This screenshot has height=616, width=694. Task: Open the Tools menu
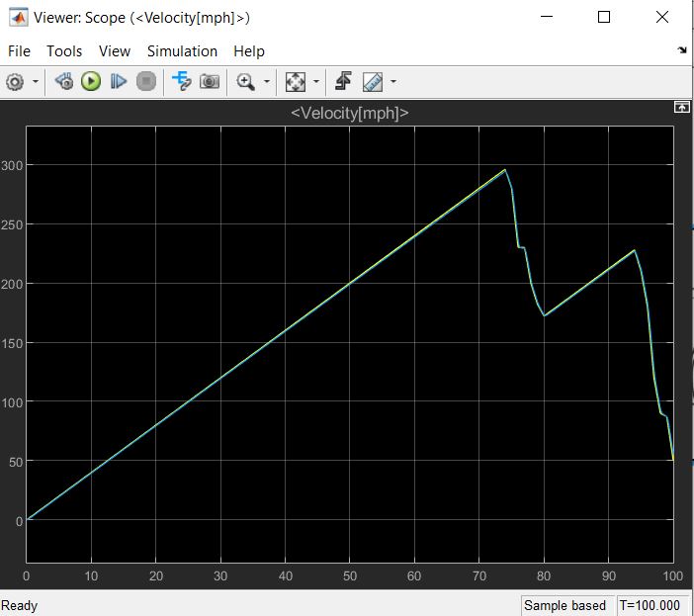point(64,50)
